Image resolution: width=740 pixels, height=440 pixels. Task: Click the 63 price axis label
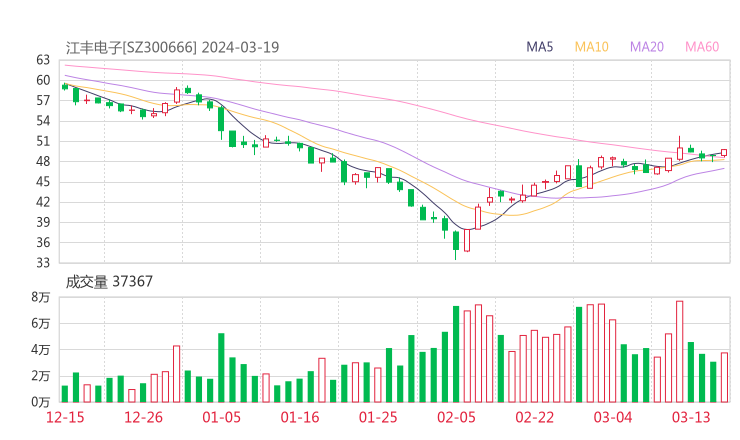43,60
